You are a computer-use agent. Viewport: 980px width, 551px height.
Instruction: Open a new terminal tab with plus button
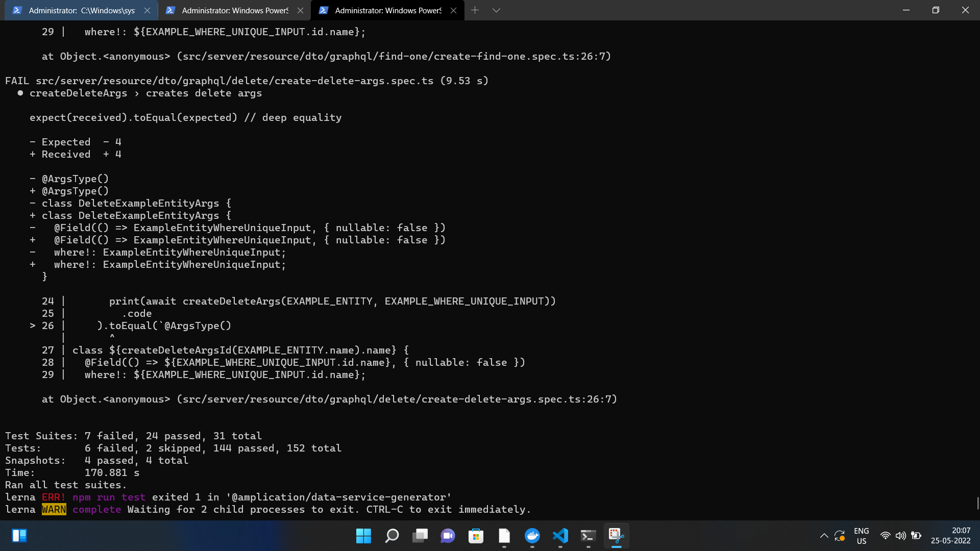pos(475,10)
